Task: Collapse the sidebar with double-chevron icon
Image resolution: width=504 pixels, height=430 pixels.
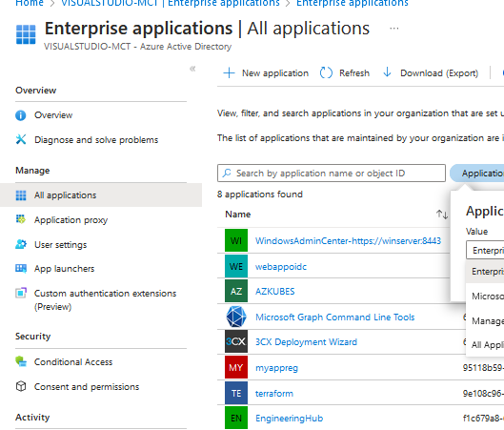Action: (x=192, y=69)
